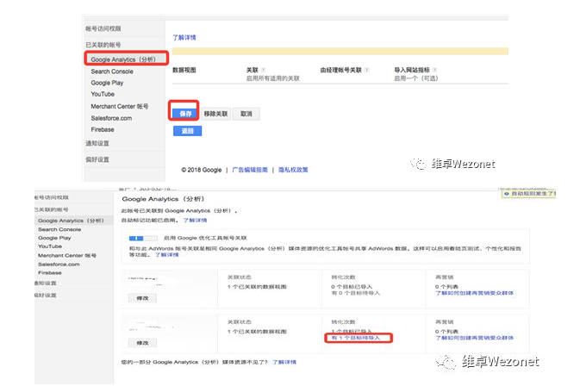Select YouTube in lower panel sidebar
This screenshot has width=580, height=392.
click(x=50, y=246)
